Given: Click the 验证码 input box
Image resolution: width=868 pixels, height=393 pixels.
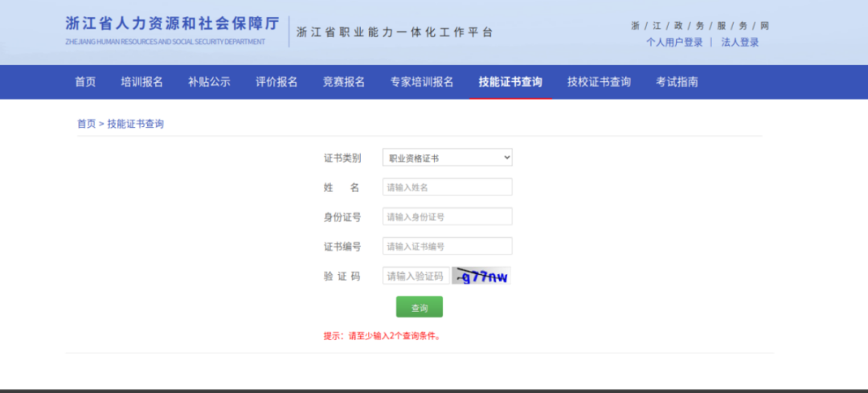Looking at the screenshot, I should (416, 276).
